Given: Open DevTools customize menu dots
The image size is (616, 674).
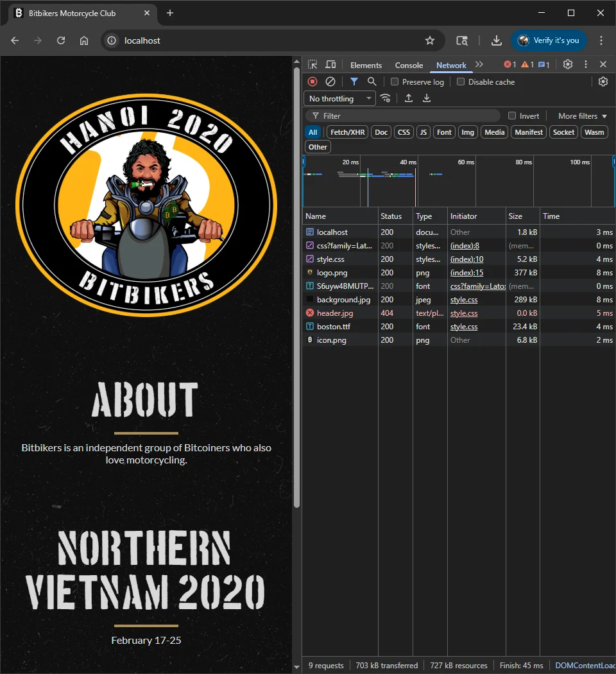Looking at the screenshot, I should tap(585, 64).
